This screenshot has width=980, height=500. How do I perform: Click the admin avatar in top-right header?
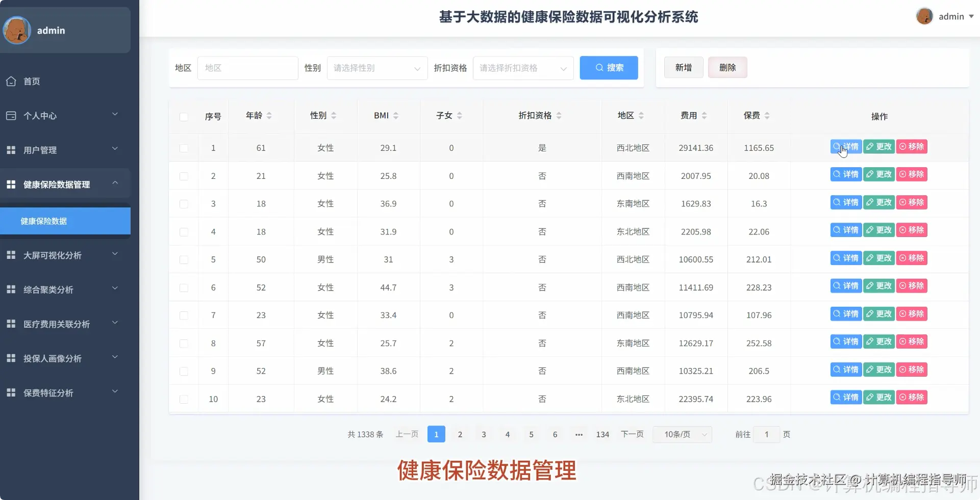click(924, 16)
